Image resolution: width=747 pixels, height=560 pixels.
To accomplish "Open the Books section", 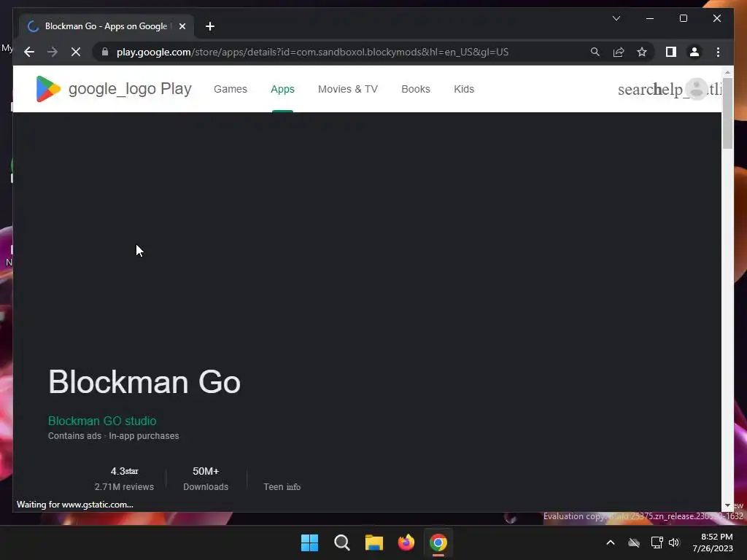I will click(x=415, y=89).
